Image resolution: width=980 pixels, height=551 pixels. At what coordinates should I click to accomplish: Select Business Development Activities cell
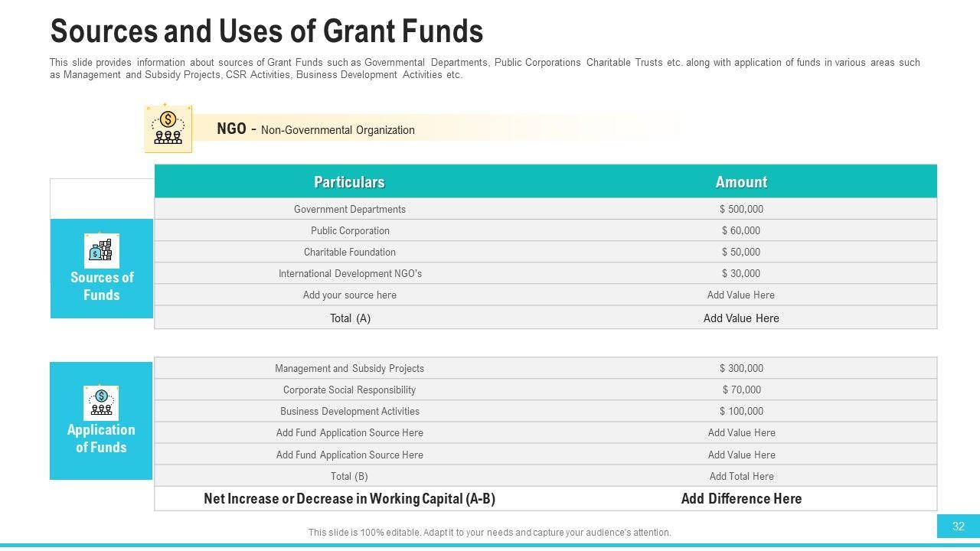point(350,411)
